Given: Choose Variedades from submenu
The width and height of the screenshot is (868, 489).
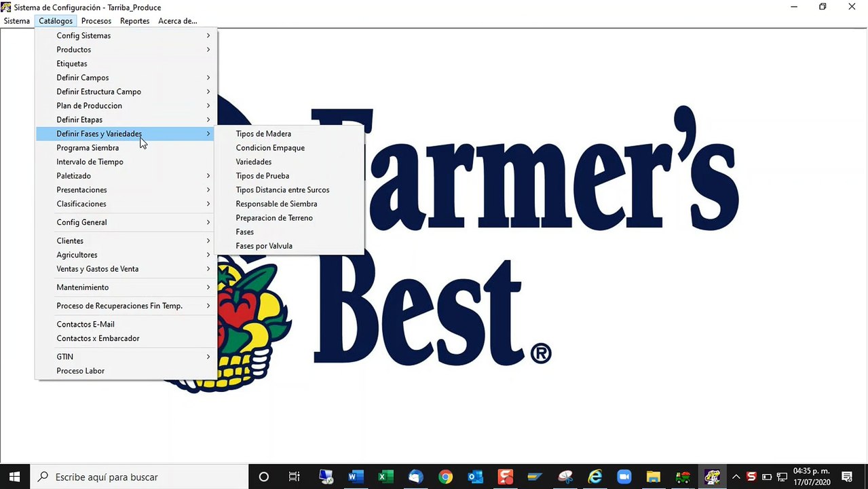Looking at the screenshot, I should pos(290,162).
